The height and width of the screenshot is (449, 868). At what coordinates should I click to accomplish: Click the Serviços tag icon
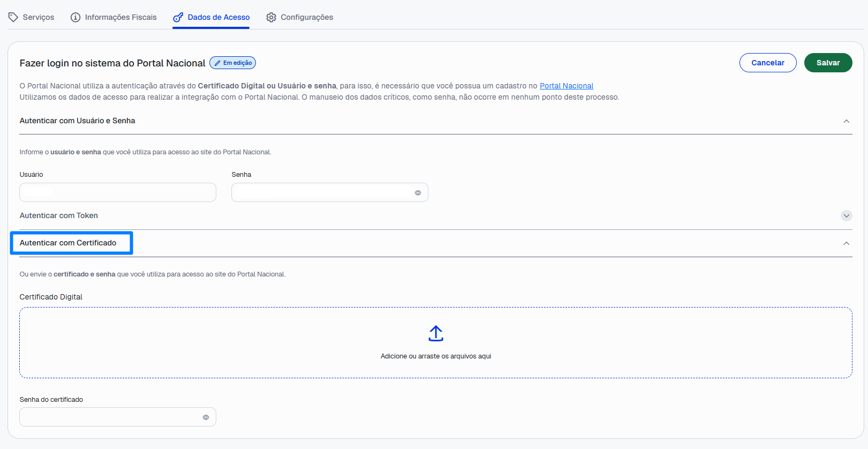pos(13,17)
